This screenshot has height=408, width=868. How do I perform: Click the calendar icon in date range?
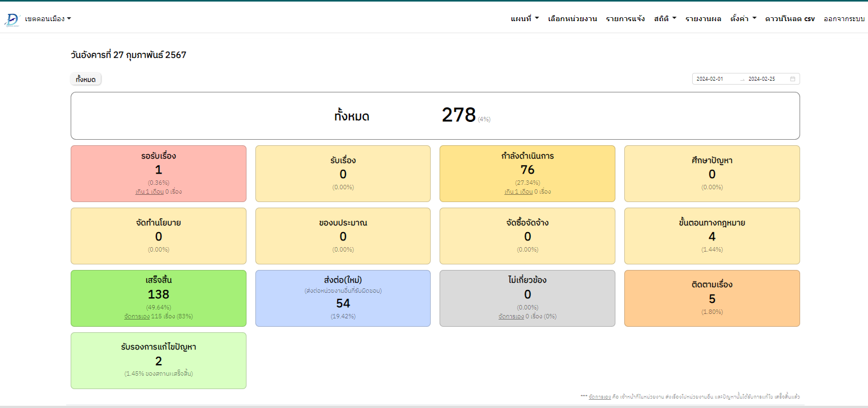(792, 79)
